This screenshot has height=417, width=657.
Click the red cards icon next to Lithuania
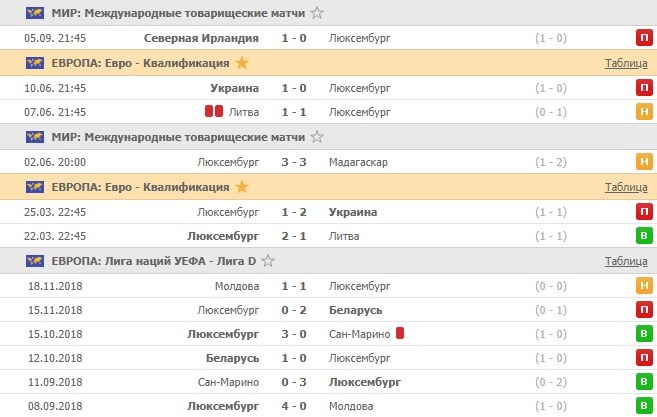click(x=214, y=112)
